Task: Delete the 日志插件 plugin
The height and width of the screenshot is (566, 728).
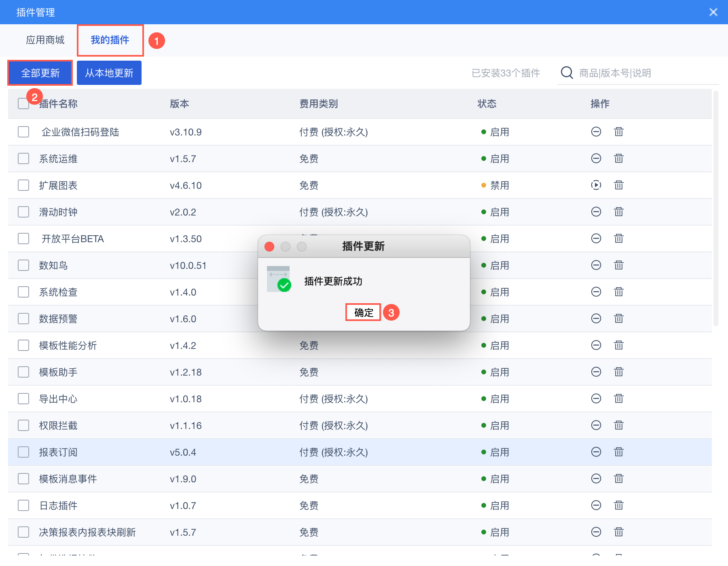Action: (x=619, y=505)
